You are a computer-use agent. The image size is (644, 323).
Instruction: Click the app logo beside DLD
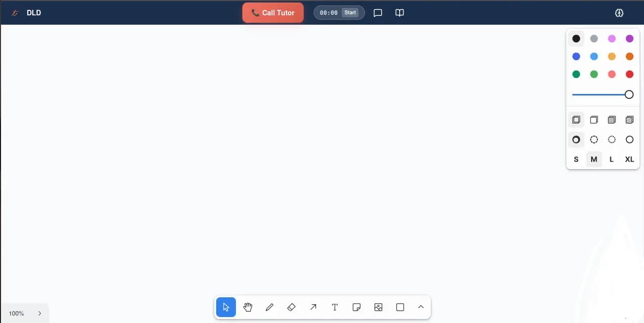15,13
